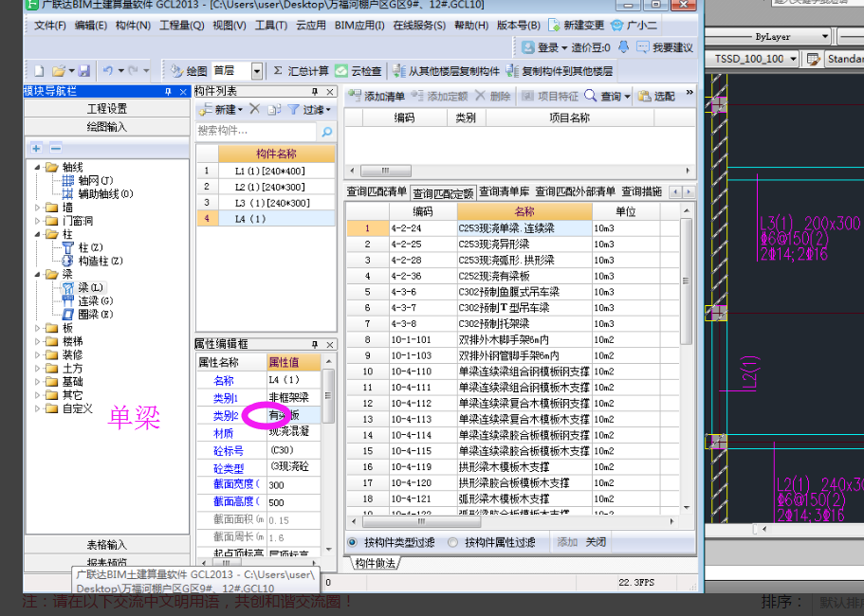Screen dimensions: 864x616
Task: Expand the 墙 tree node
Action: [37, 207]
